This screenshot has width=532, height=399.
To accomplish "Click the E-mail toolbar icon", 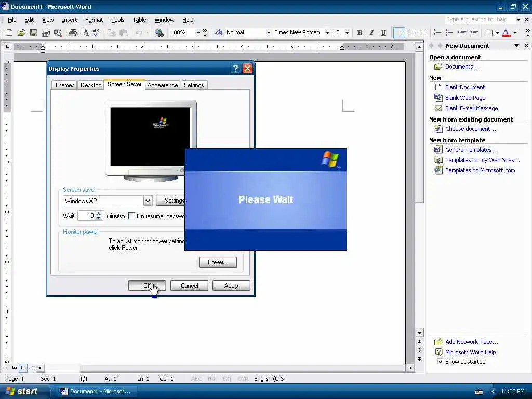I will pos(46,33).
